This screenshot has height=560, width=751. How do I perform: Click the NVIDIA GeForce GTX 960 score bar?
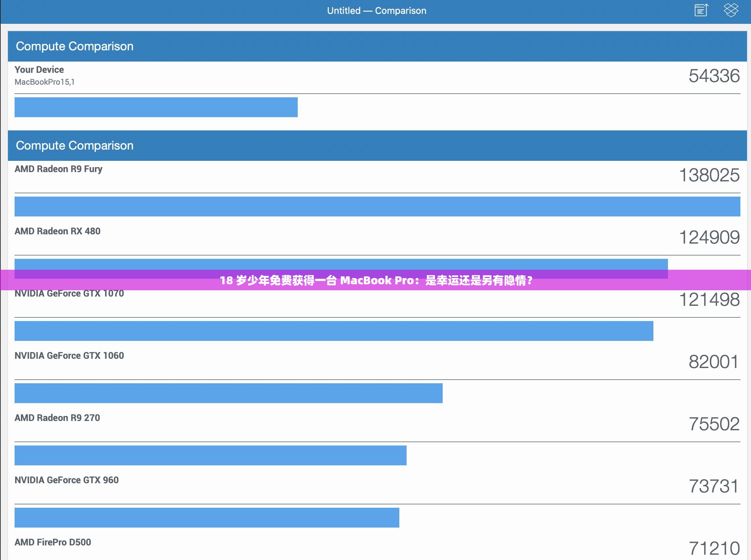tap(207, 518)
